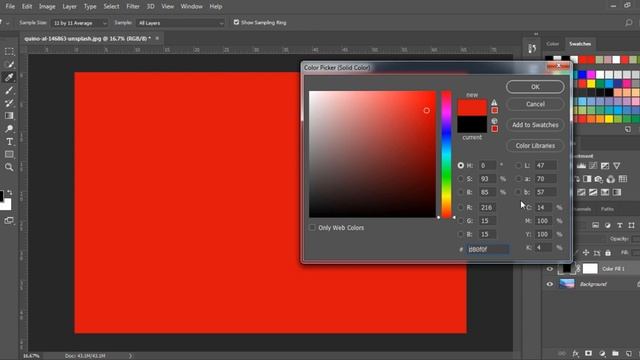This screenshot has width=640, height=360.
Task: Select the Rectangular Marquee tool
Action: point(9,52)
